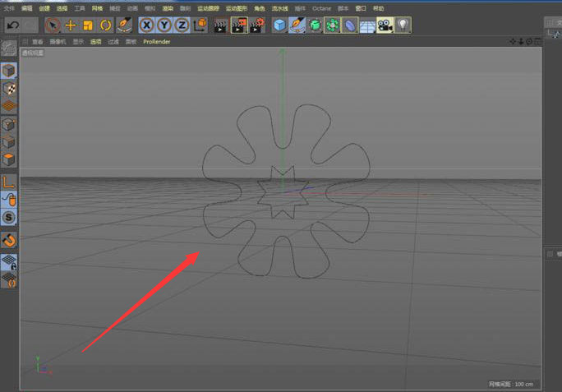
Task: Click ProRender in viewport menu bar
Action: [157, 41]
